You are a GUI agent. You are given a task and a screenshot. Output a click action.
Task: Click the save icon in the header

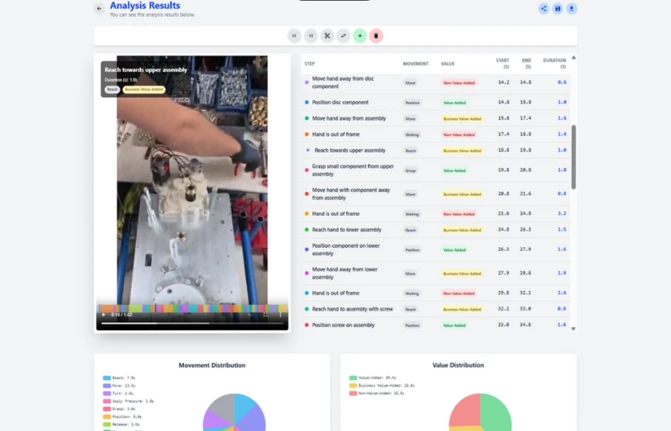point(558,9)
